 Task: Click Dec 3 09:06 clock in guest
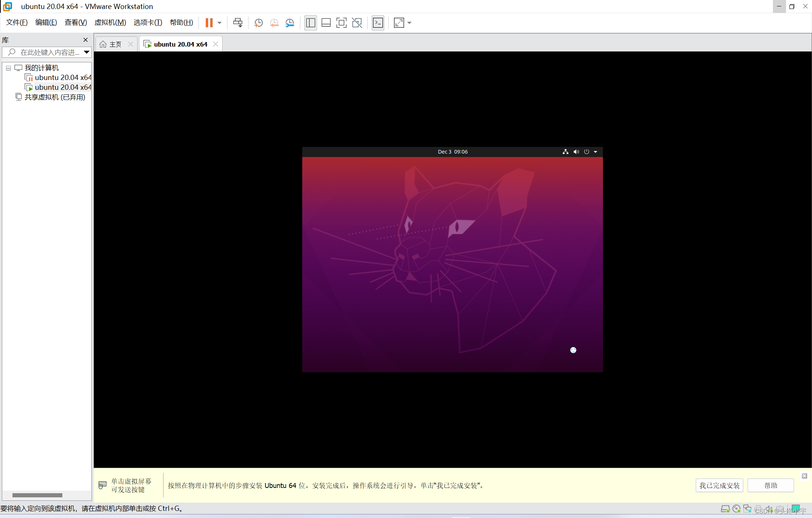click(453, 152)
